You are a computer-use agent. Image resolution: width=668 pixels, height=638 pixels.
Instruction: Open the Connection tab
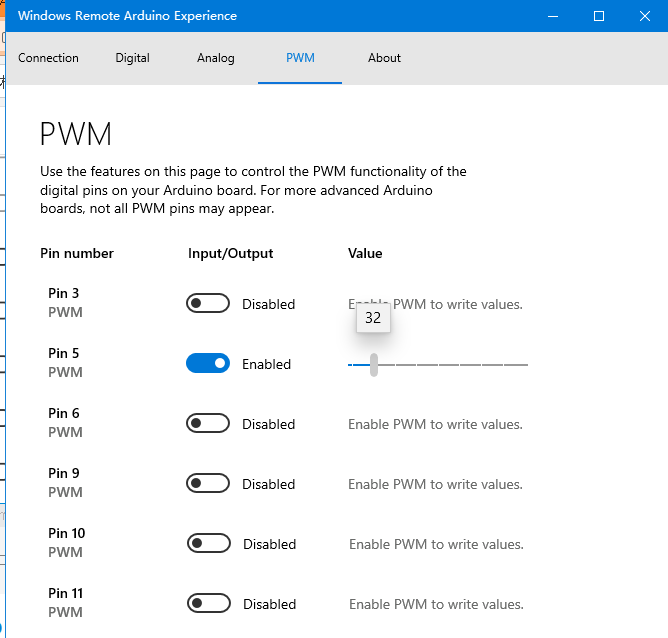click(48, 58)
